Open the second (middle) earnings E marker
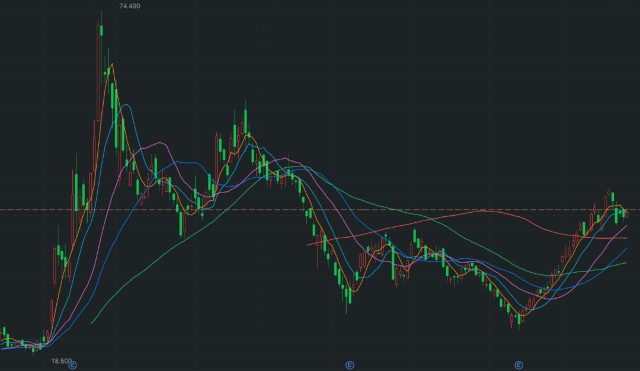Screen dimensions: 640x371 349,364
